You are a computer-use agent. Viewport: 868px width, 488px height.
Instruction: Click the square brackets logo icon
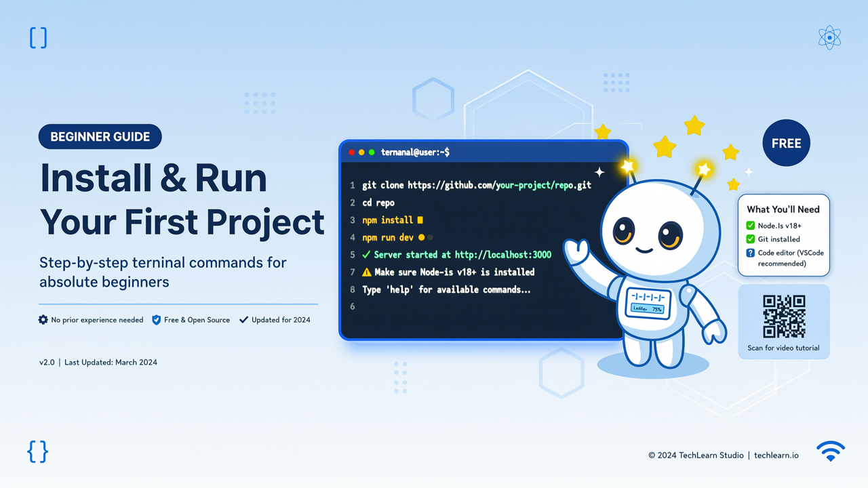click(x=39, y=38)
